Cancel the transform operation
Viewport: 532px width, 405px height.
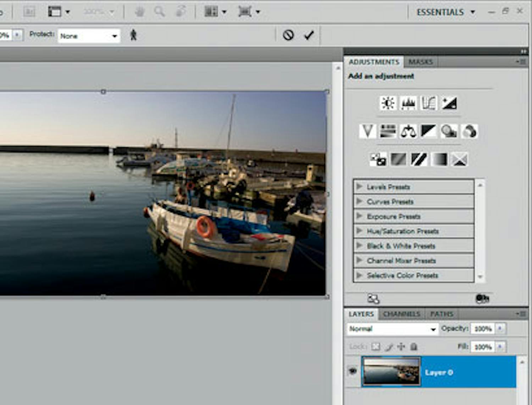(288, 35)
